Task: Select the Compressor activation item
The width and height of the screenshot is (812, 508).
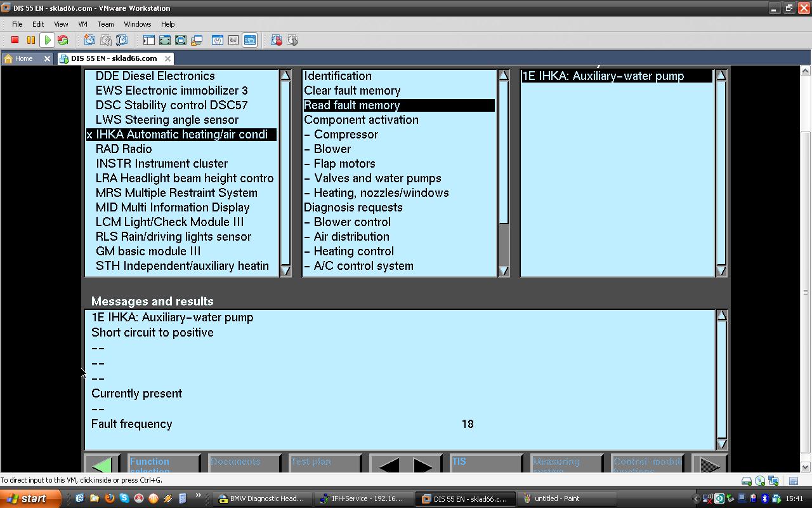Action: click(399, 135)
